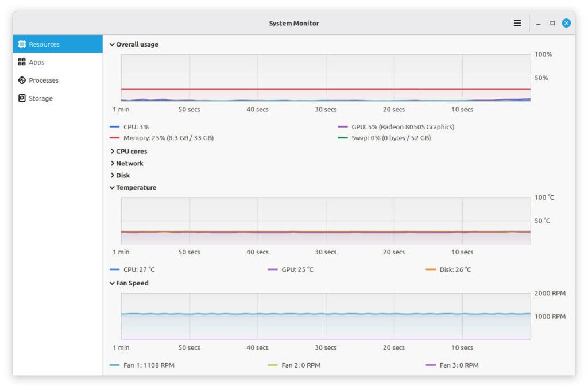Expand the Network section
Viewport: 588px width, 390px height.
[126, 163]
